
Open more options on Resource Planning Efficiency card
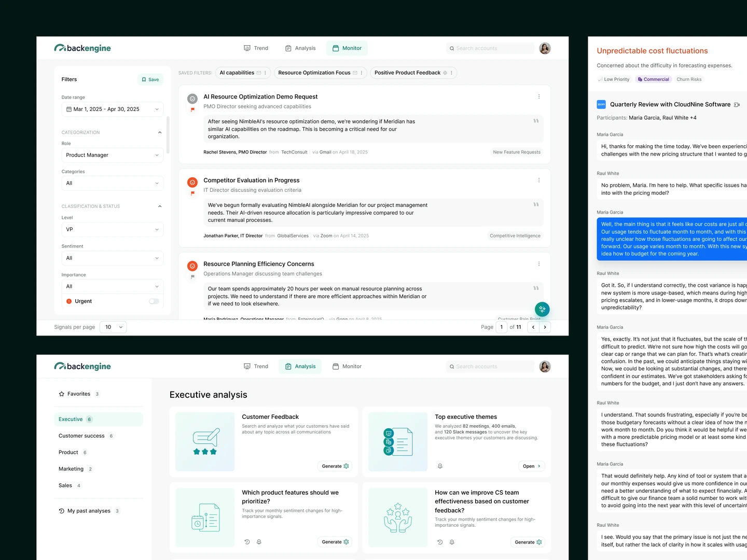[x=539, y=264]
